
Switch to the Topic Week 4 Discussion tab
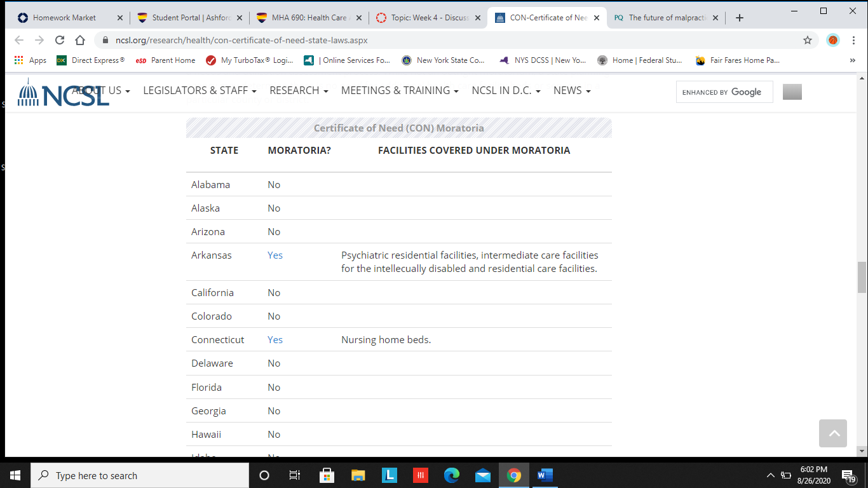coord(423,18)
